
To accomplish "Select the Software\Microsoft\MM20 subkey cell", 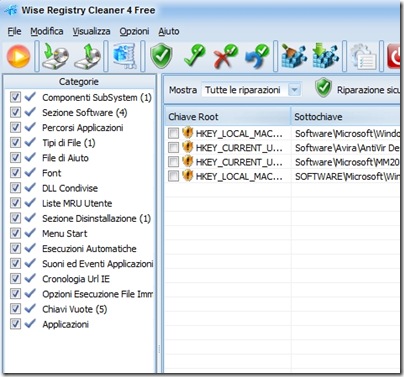I will click(x=347, y=162).
